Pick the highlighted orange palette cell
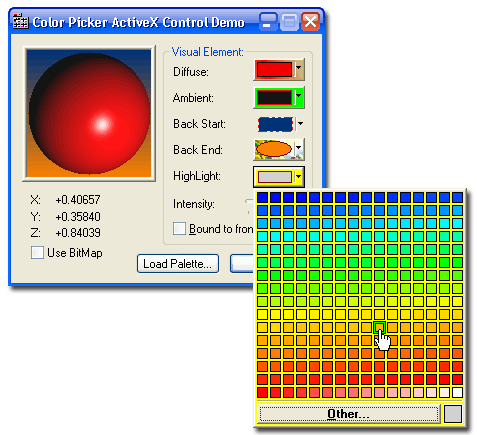This screenshot has width=477, height=435. [x=379, y=327]
